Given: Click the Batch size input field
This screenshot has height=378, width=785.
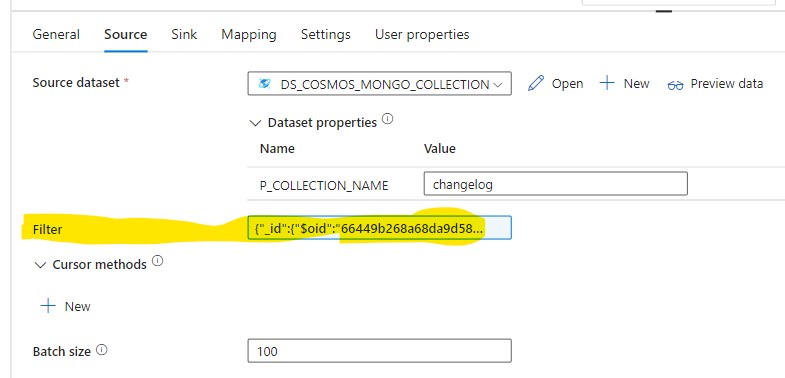Looking at the screenshot, I should [x=379, y=350].
